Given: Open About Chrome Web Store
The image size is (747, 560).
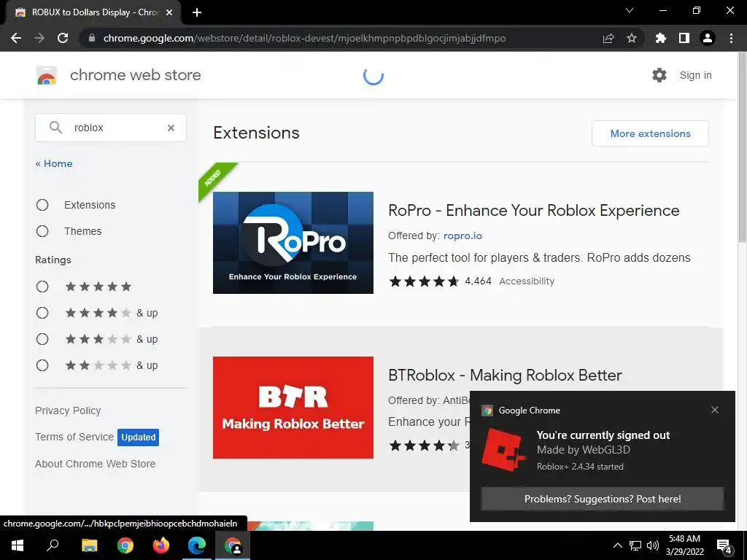Looking at the screenshot, I should point(96,464).
